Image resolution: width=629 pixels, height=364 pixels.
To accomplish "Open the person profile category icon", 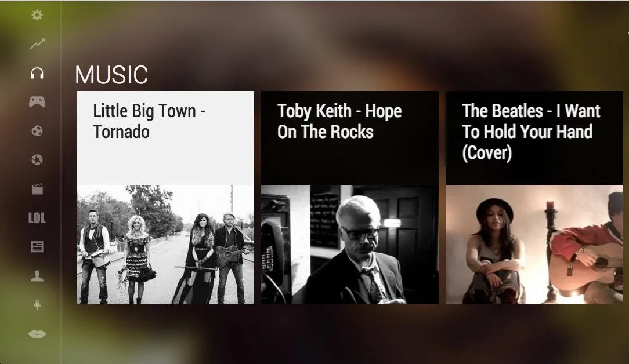I will point(37,276).
